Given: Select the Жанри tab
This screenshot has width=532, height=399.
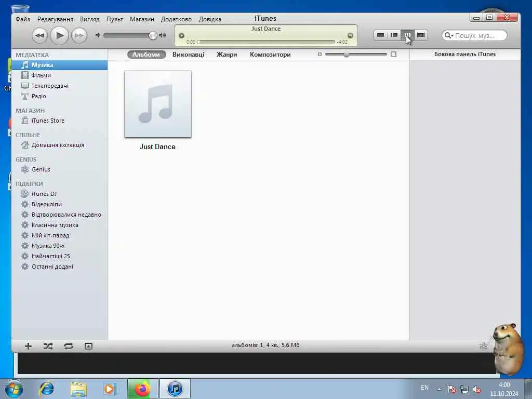Looking at the screenshot, I should click(227, 54).
